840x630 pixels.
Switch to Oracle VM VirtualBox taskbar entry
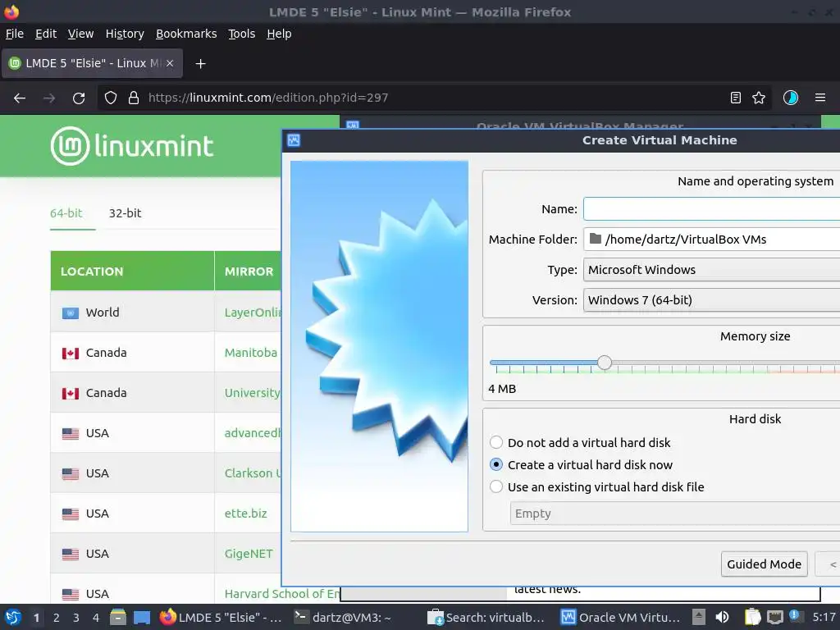coord(620,617)
